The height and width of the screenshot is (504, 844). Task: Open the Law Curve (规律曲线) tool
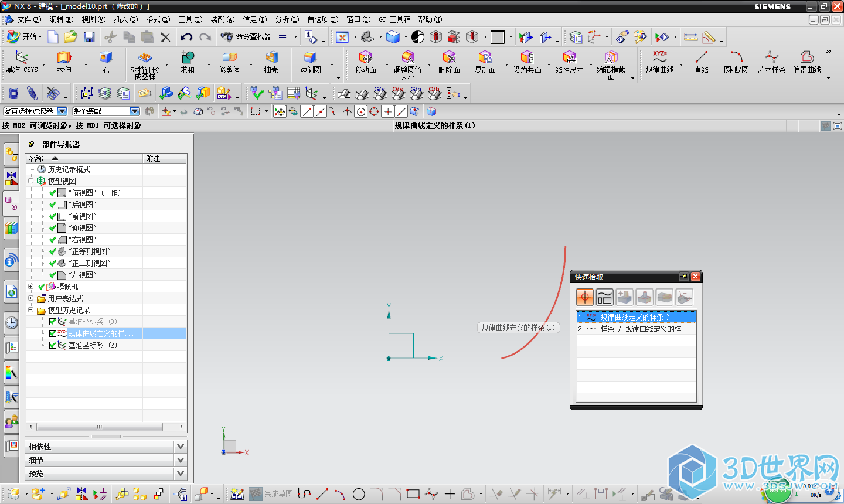coord(660,62)
